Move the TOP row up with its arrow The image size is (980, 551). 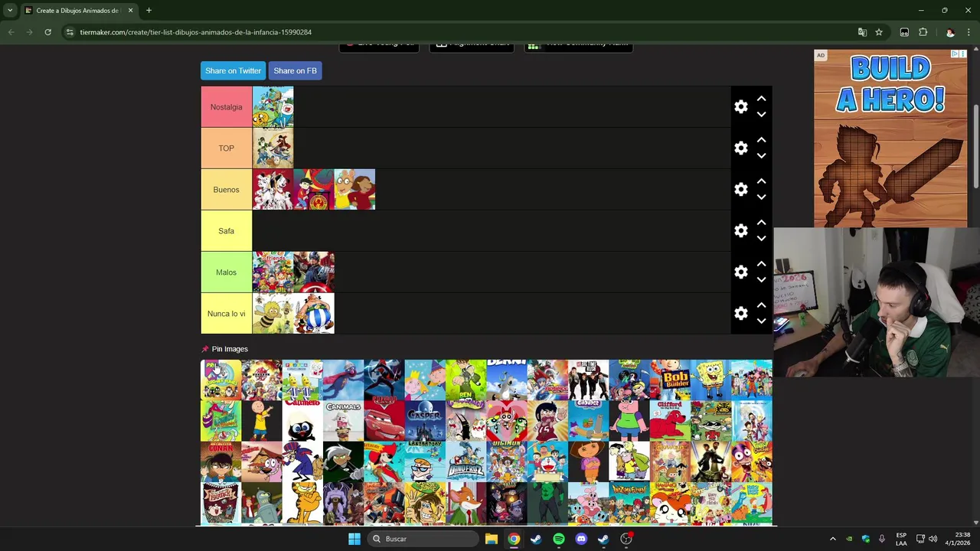(761, 140)
